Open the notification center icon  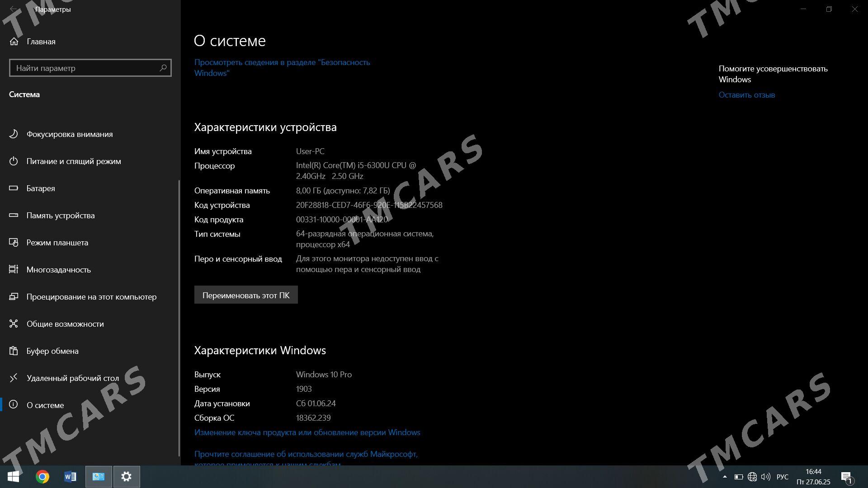click(x=847, y=477)
